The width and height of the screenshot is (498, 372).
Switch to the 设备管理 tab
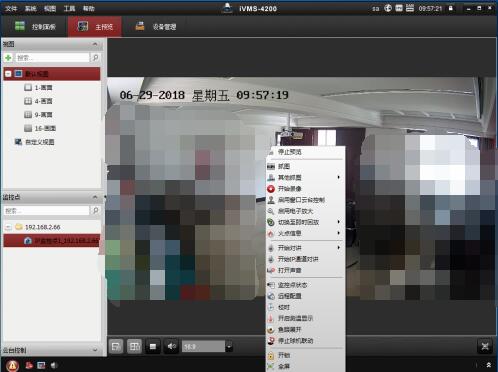click(156, 27)
